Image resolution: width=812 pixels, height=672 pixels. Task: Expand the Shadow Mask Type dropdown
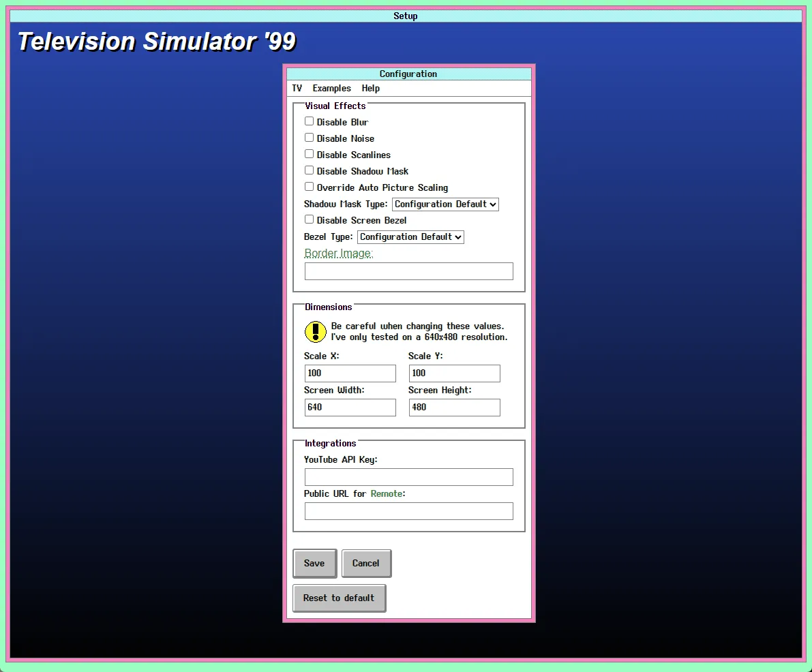click(x=445, y=204)
